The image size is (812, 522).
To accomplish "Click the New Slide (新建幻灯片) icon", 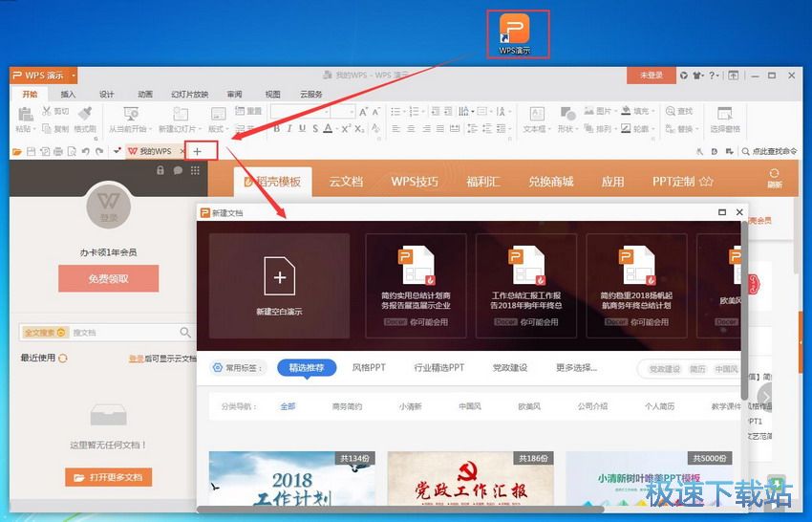I will 181,114.
